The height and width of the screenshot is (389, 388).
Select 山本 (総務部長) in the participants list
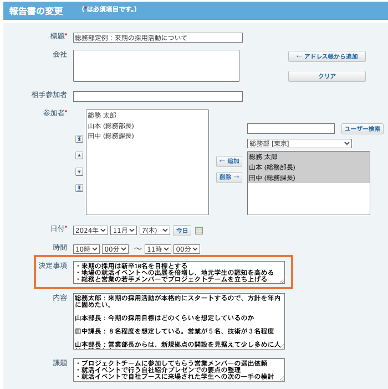click(147, 126)
